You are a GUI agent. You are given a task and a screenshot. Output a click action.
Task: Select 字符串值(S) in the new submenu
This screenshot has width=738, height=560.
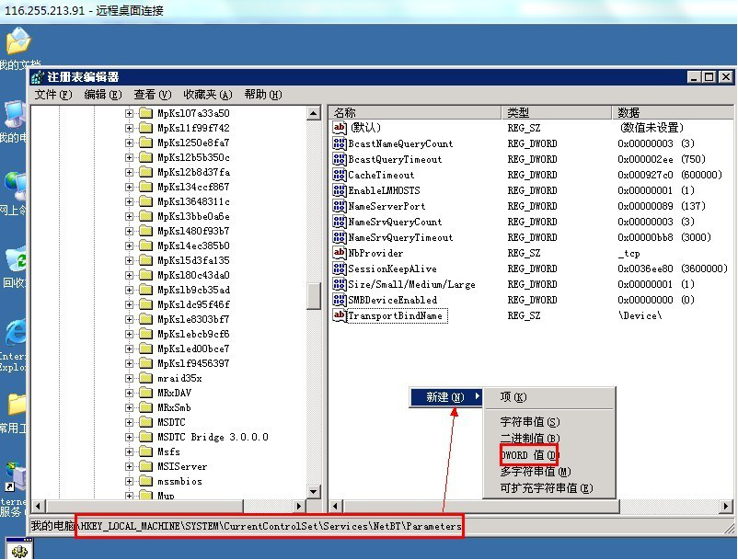529,421
